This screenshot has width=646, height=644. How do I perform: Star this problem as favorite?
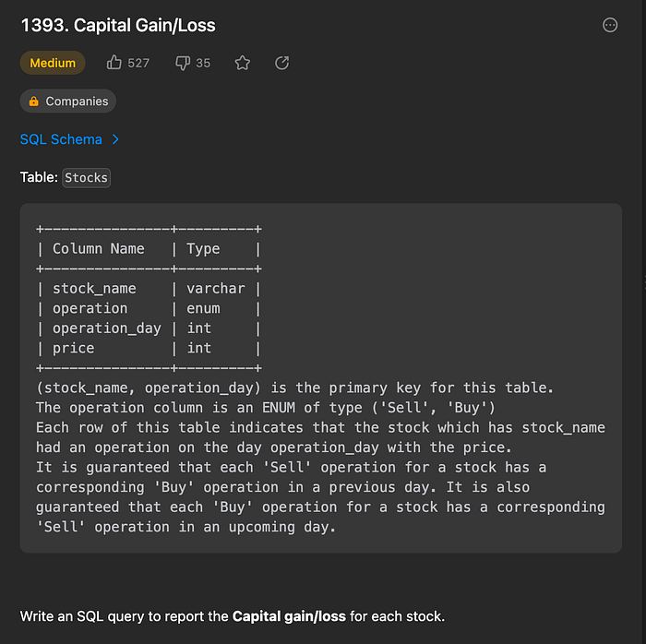click(x=242, y=63)
